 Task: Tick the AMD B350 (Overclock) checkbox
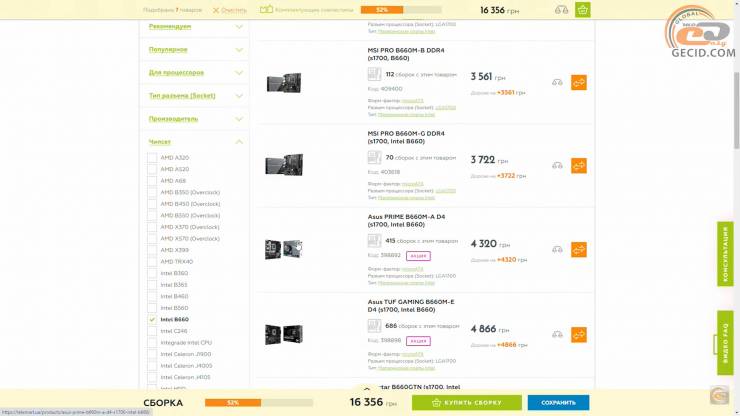point(152,192)
